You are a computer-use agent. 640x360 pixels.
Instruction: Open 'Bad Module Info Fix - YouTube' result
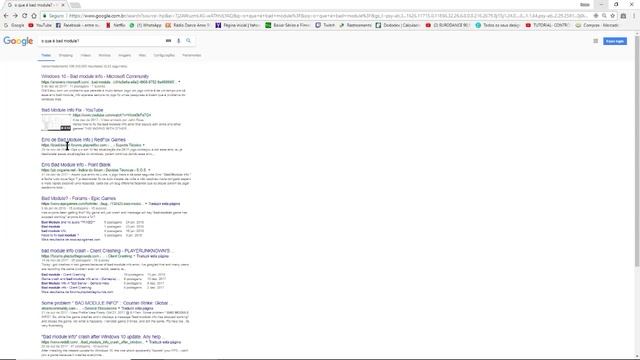click(x=72, y=110)
